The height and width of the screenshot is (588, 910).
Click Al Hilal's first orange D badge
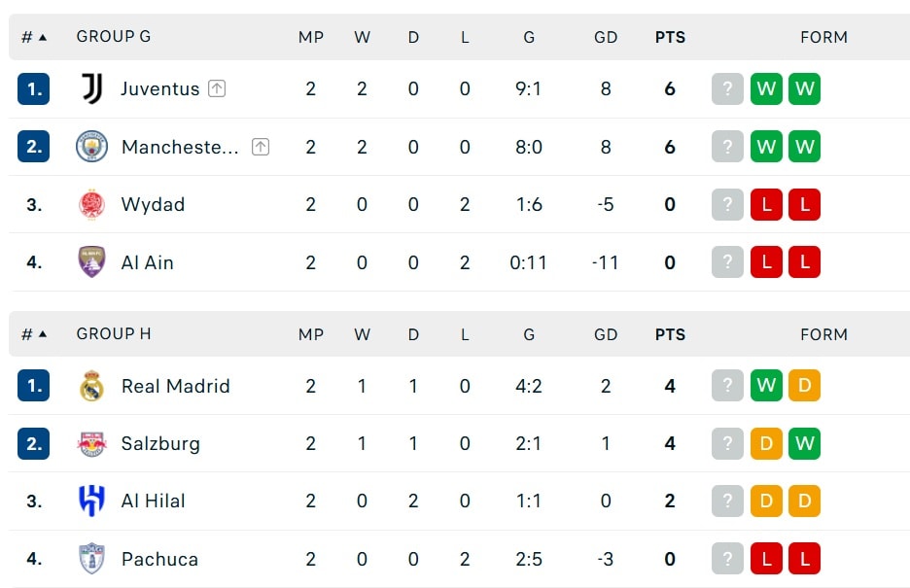(x=766, y=502)
